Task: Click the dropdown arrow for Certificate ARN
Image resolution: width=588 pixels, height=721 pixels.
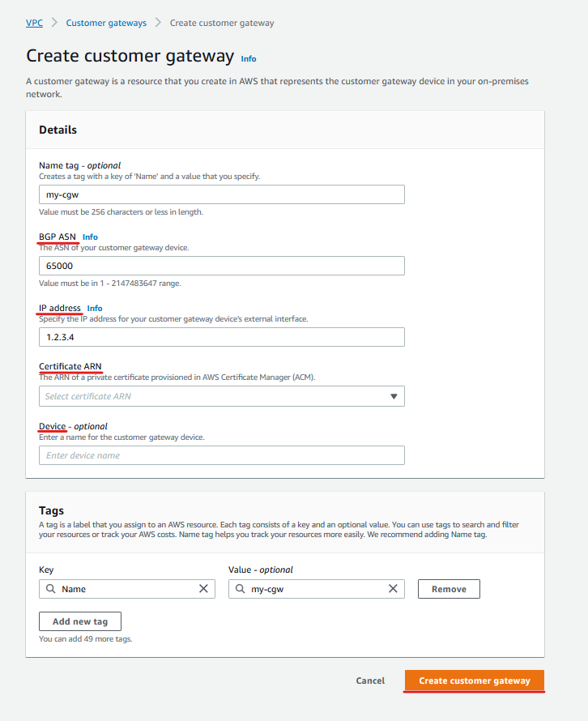Action: pos(394,396)
